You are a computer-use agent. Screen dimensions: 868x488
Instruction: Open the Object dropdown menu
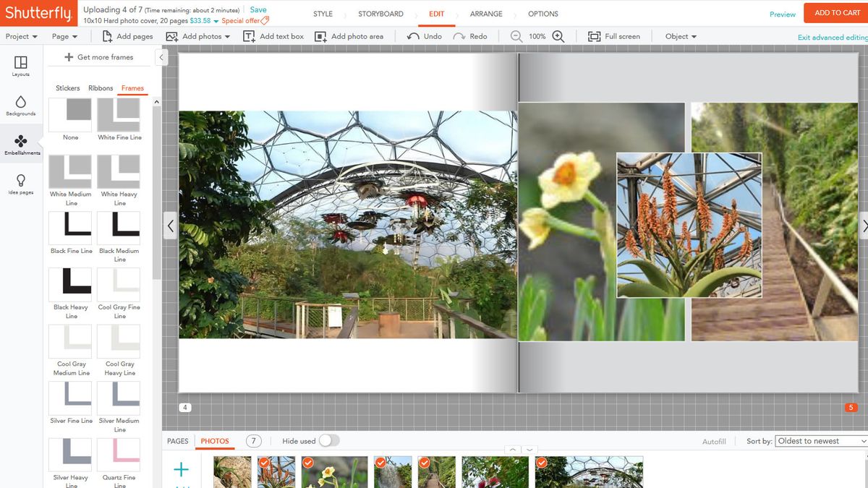[x=681, y=36]
